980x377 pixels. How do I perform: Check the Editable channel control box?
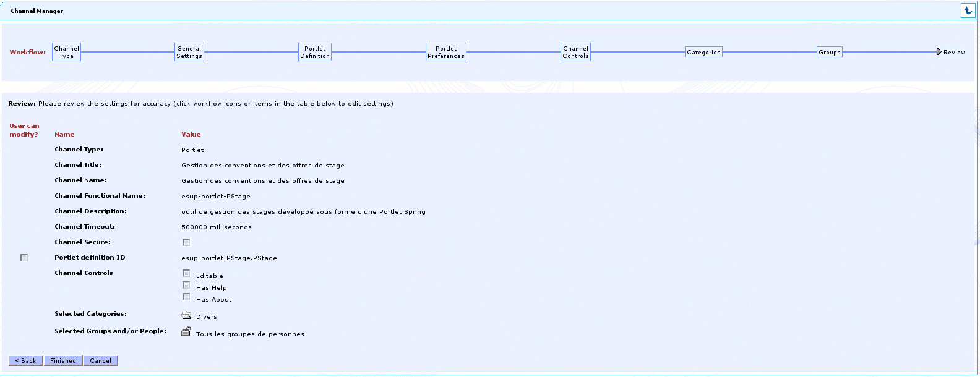click(x=186, y=273)
